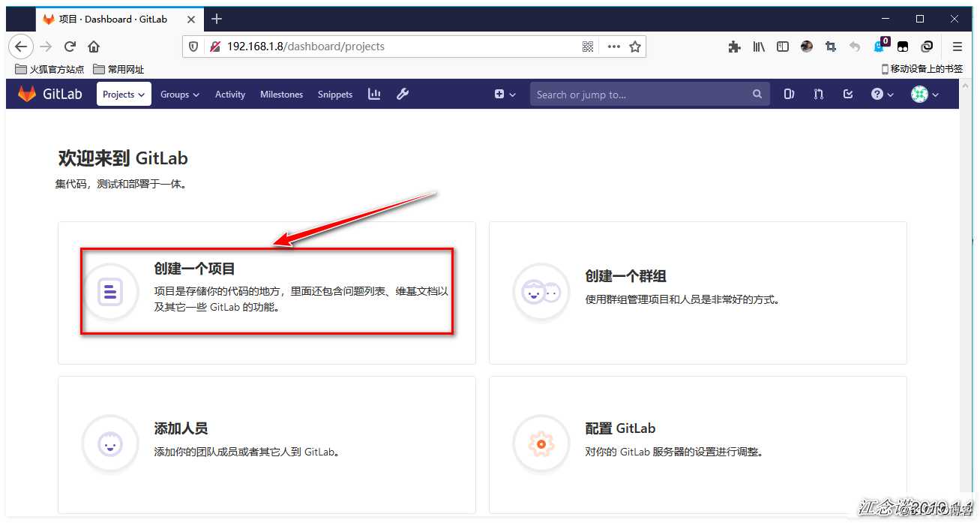Open the library bookshelf icon
980x523 pixels.
[759, 47]
